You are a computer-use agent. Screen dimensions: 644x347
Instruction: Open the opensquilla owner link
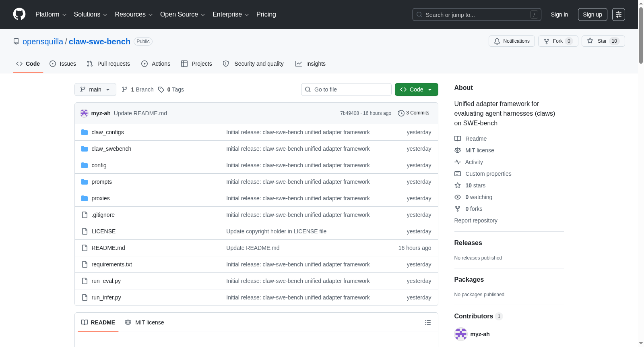[43, 42]
